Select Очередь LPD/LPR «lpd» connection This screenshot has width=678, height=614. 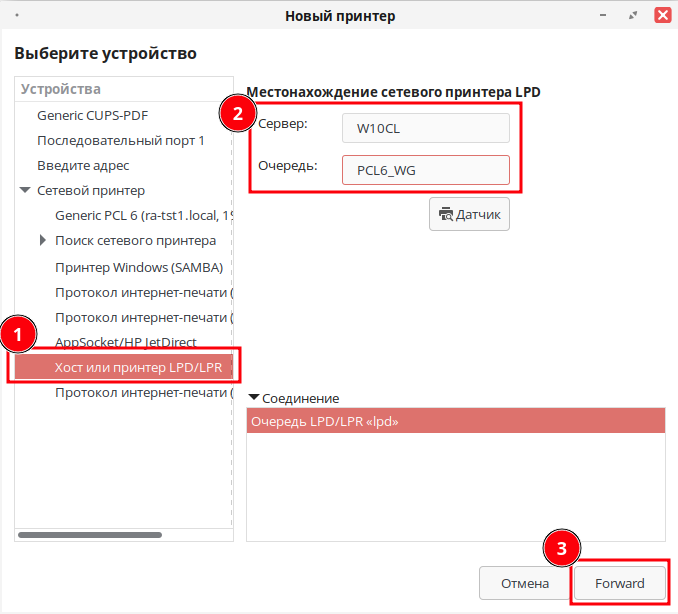point(455,421)
